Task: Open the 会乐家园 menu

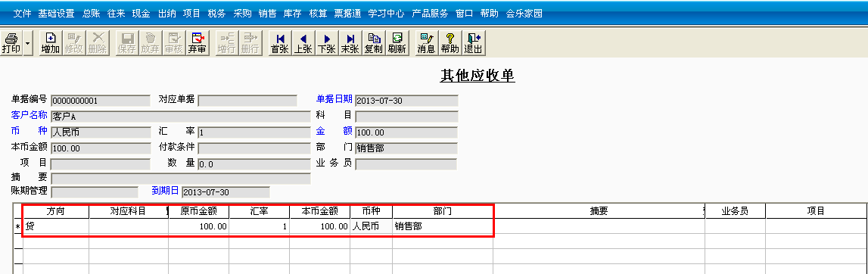Action: (524, 14)
